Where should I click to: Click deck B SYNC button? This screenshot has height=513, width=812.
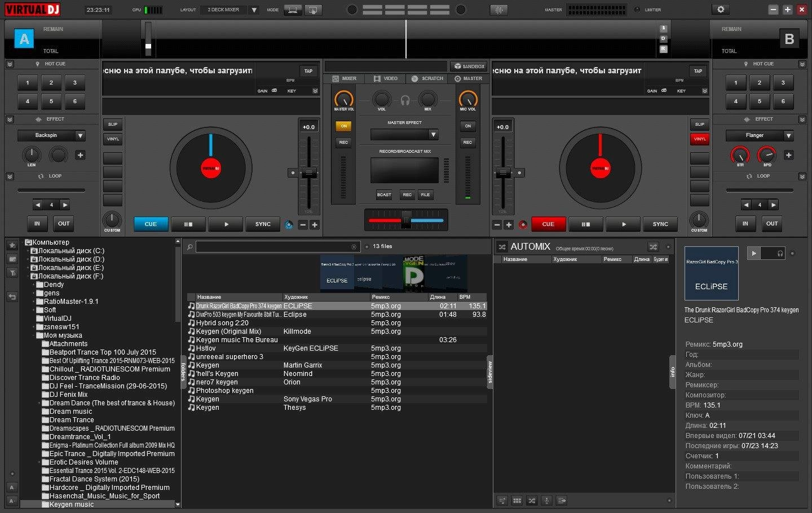660,224
